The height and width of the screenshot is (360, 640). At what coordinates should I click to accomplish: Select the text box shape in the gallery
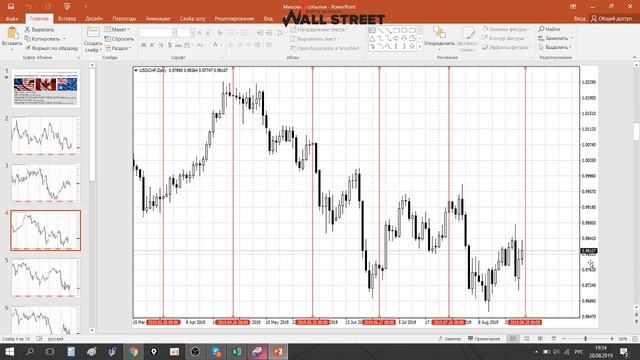pyautogui.click(x=372, y=30)
